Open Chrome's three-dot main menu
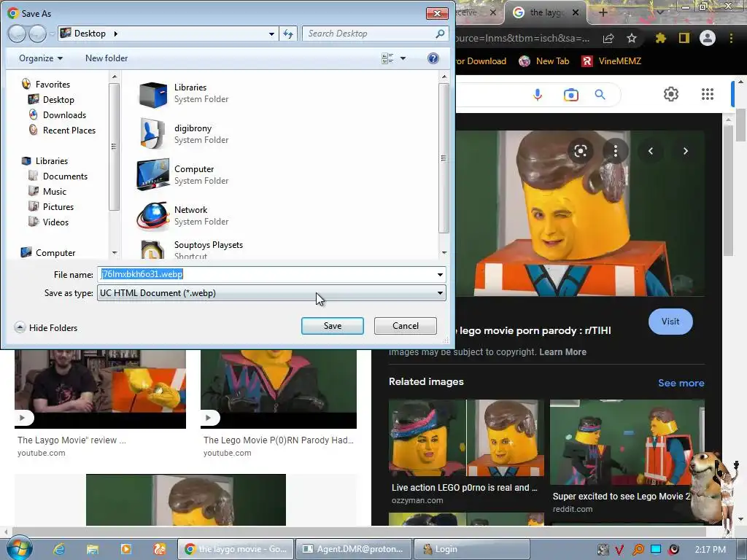 (731, 38)
